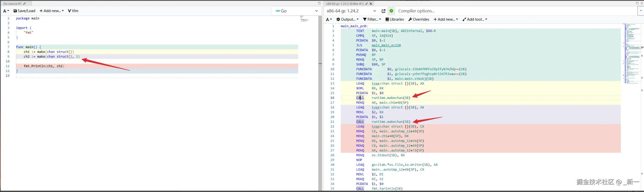
Task: Open the Output gear settings menu
Action: [x=347, y=19]
